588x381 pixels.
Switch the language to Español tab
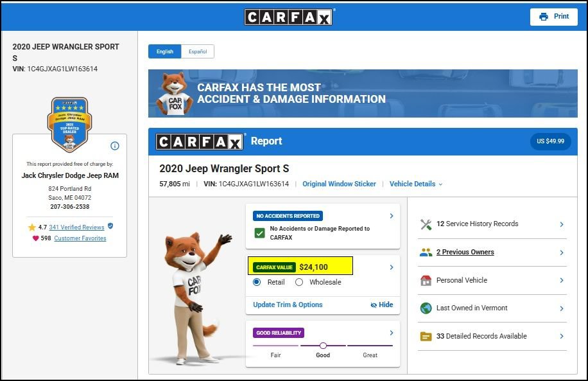pyautogui.click(x=198, y=51)
